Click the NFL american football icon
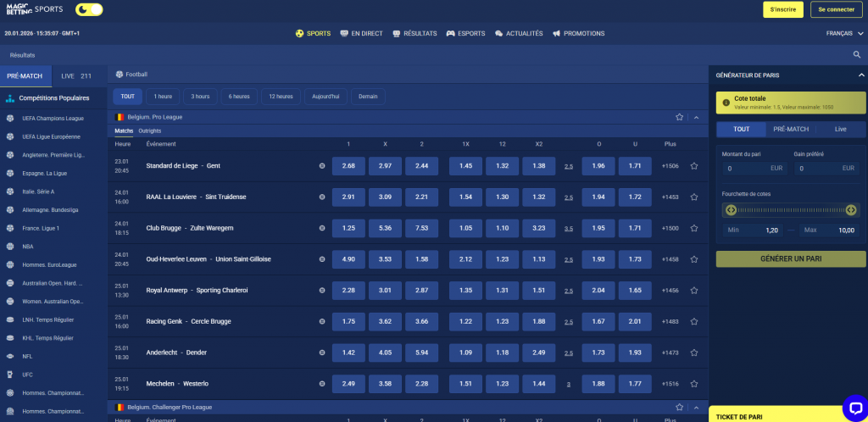The width and height of the screenshot is (868, 422). point(10,356)
